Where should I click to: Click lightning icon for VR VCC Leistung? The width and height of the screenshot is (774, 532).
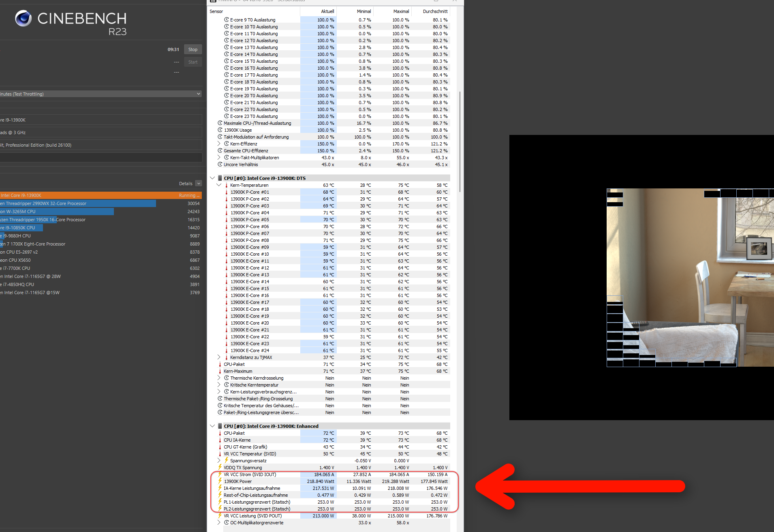[220, 515]
